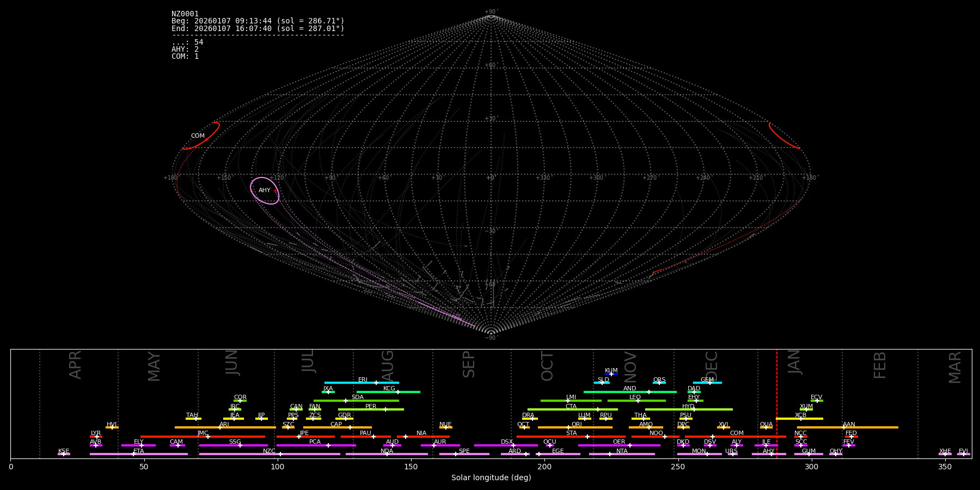
Task: Click the LYR shower label
Action: [96, 433]
